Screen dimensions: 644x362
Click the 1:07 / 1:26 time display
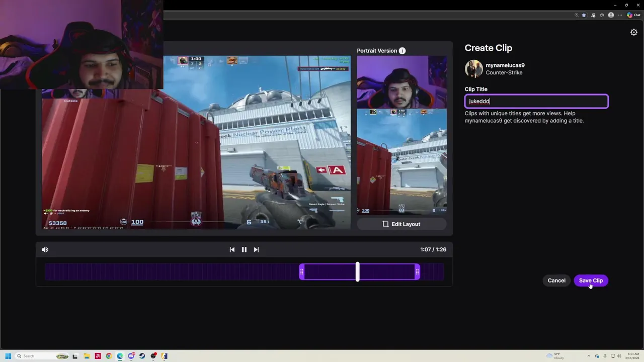click(433, 249)
